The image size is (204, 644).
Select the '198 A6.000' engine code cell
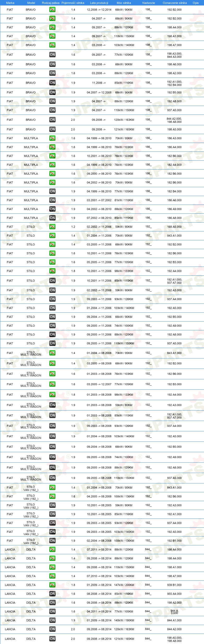175,64
